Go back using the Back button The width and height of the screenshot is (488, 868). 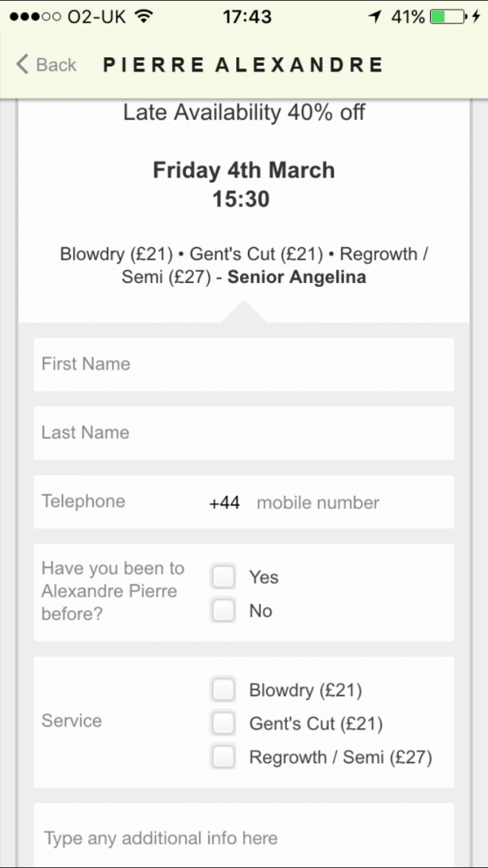47,64
